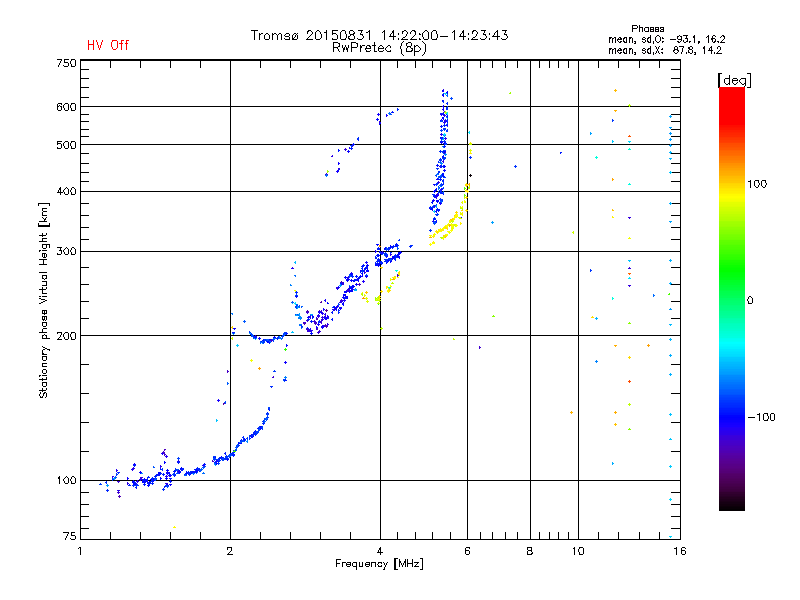Viewport: 800px width, 600px height.
Task: Click the y-axis '600' tick label
Action: point(66,107)
